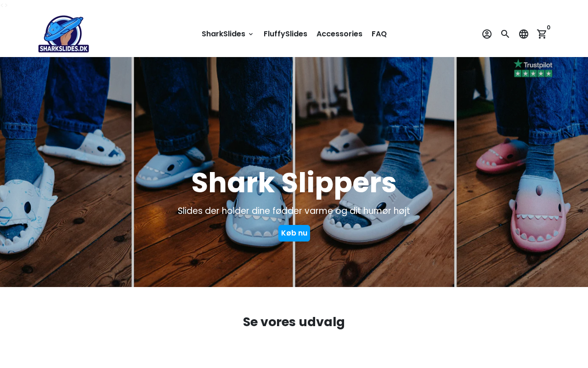
Task: Go to FluffySlides page
Action: pyautogui.click(x=285, y=34)
